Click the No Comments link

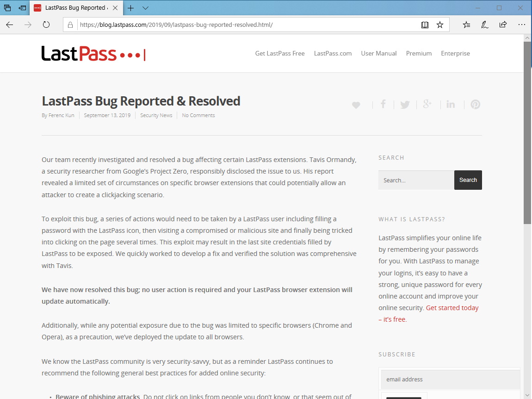198,115
